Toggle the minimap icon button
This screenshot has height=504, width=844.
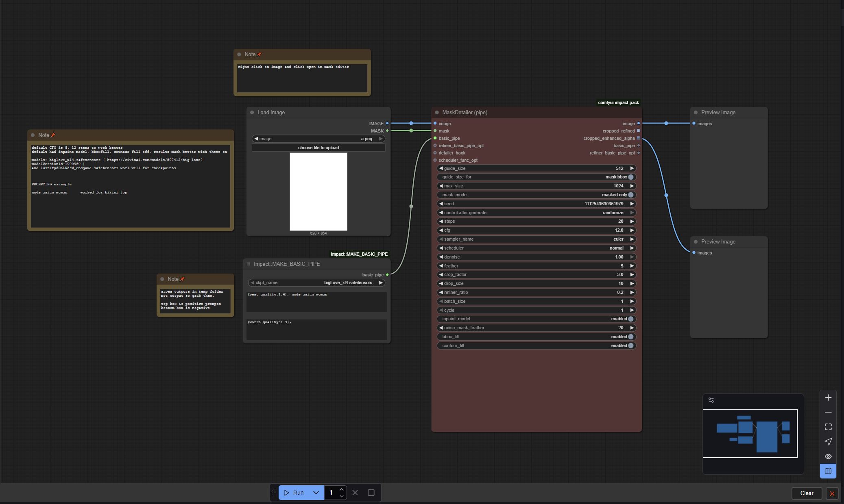click(828, 471)
